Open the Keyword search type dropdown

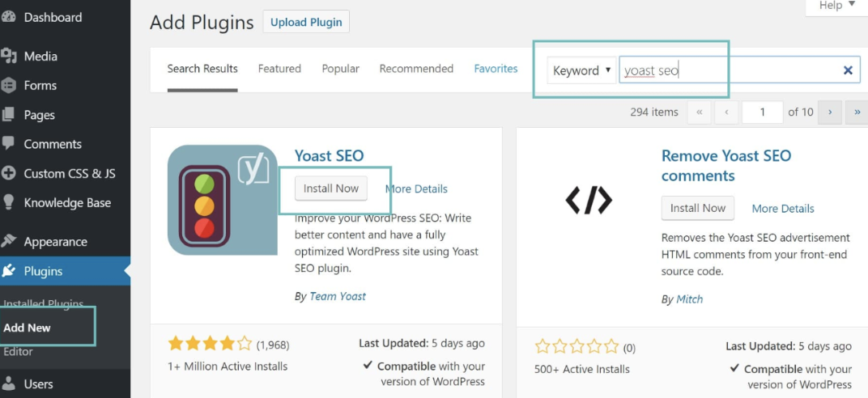coord(581,70)
